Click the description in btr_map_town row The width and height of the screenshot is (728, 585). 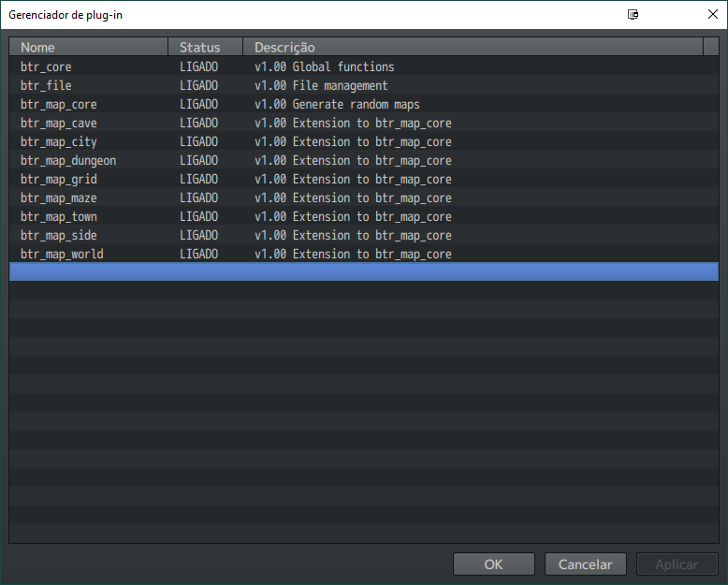tap(353, 216)
